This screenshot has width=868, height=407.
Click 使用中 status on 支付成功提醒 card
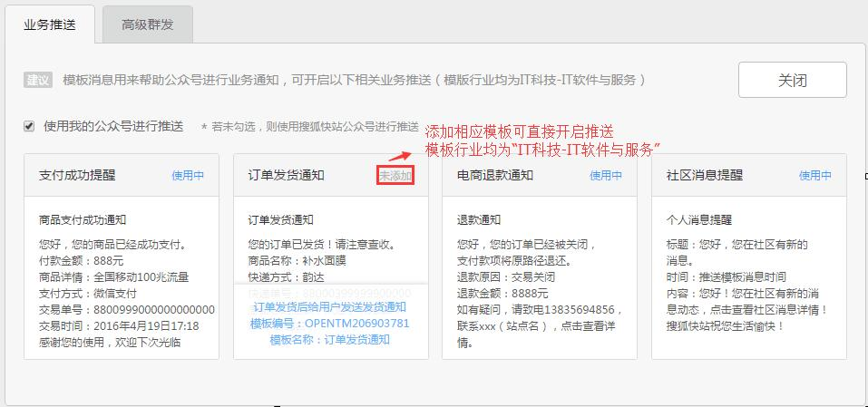[x=188, y=175]
